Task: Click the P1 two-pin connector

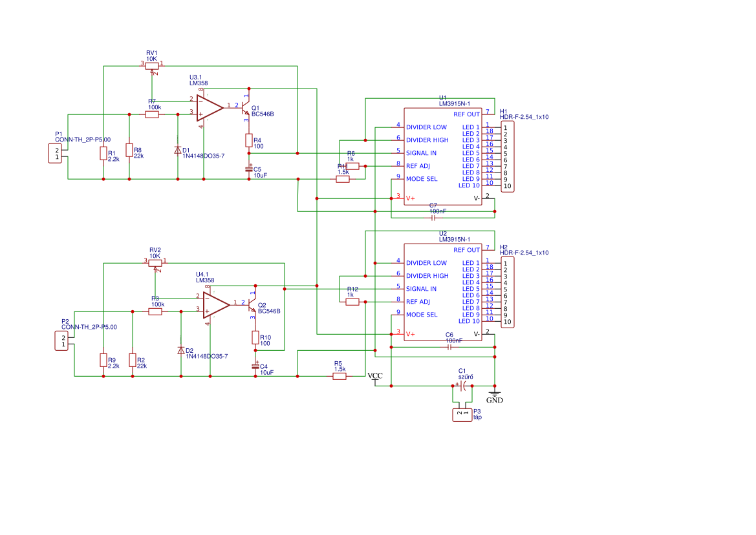Action: [55, 154]
